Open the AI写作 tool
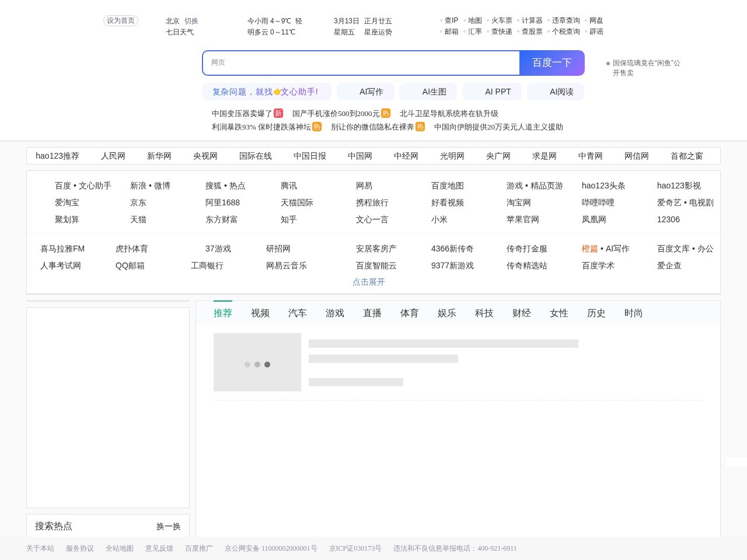This screenshot has width=747, height=560. (372, 92)
